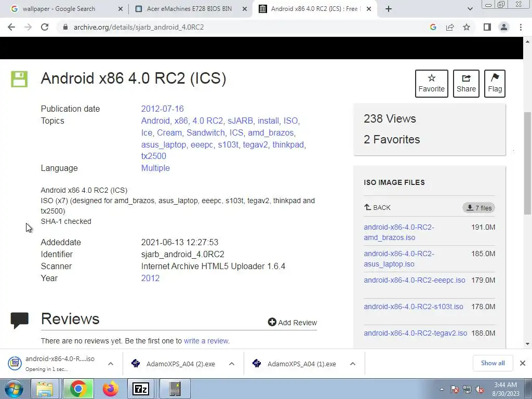Reload the archive.org page
532x399 pixels.
(x=45, y=27)
